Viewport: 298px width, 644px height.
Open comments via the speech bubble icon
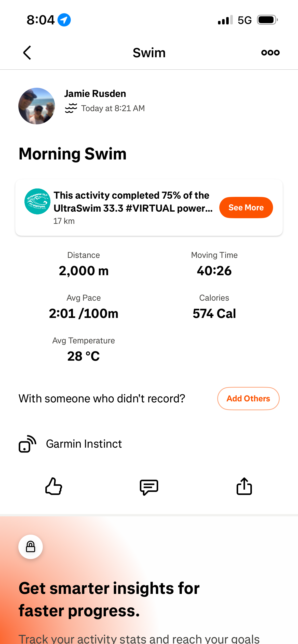click(149, 487)
